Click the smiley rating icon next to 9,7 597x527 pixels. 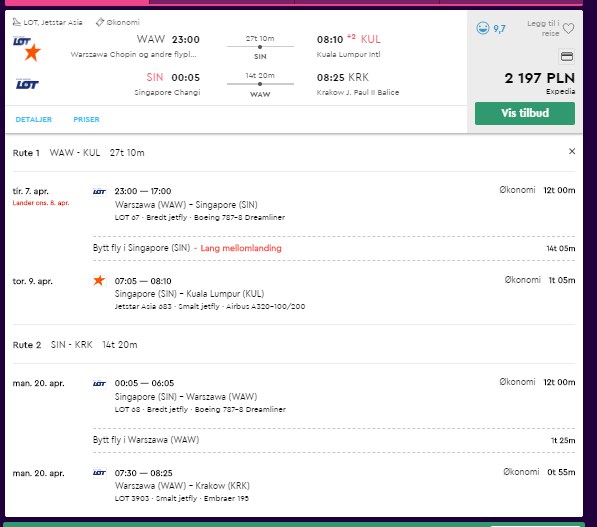coord(483,28)
